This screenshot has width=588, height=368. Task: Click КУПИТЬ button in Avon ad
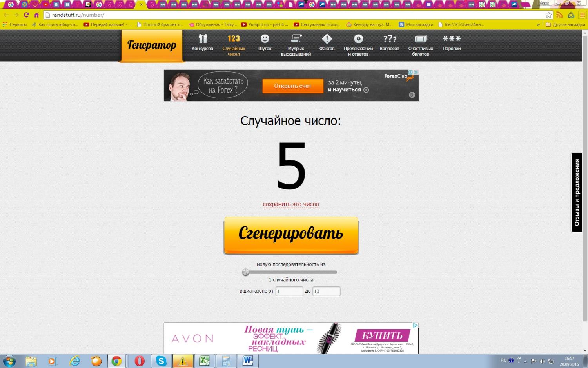[x=382, y=336]
